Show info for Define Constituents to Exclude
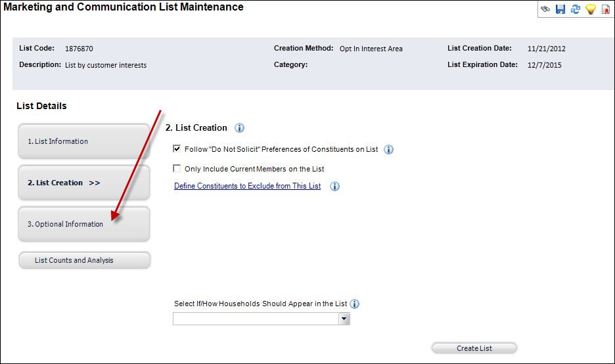 tap(334, 187)
